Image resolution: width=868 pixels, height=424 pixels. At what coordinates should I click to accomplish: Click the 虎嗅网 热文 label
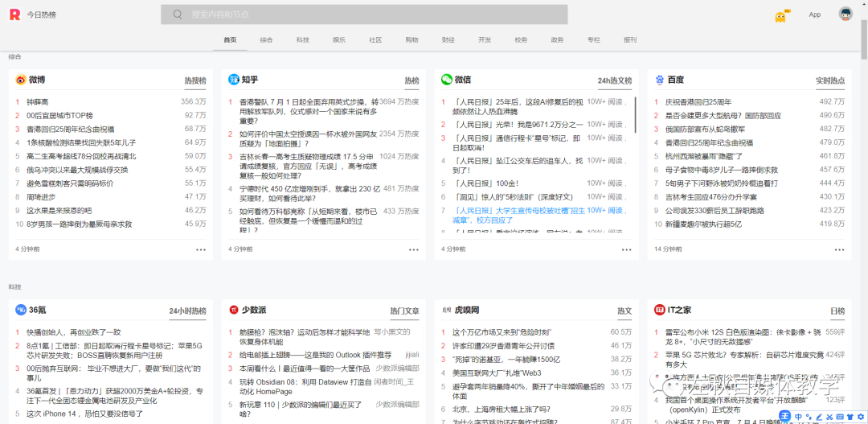tap(624, 311)
